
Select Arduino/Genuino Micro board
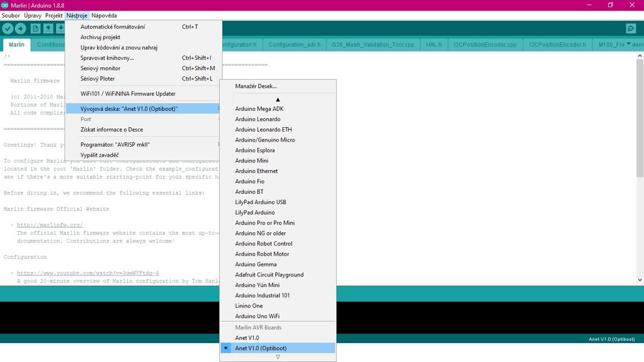(x=278, y=140)
